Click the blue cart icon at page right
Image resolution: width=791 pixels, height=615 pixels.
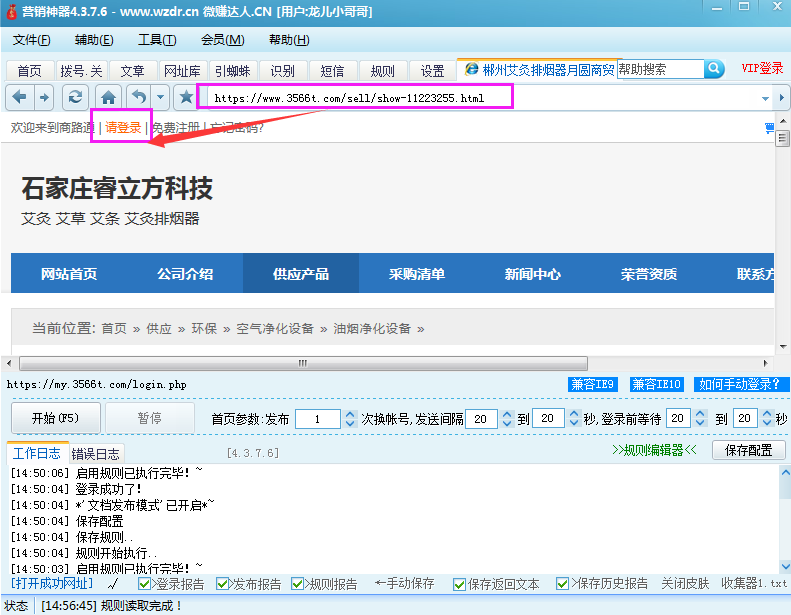tap(769, 128)
